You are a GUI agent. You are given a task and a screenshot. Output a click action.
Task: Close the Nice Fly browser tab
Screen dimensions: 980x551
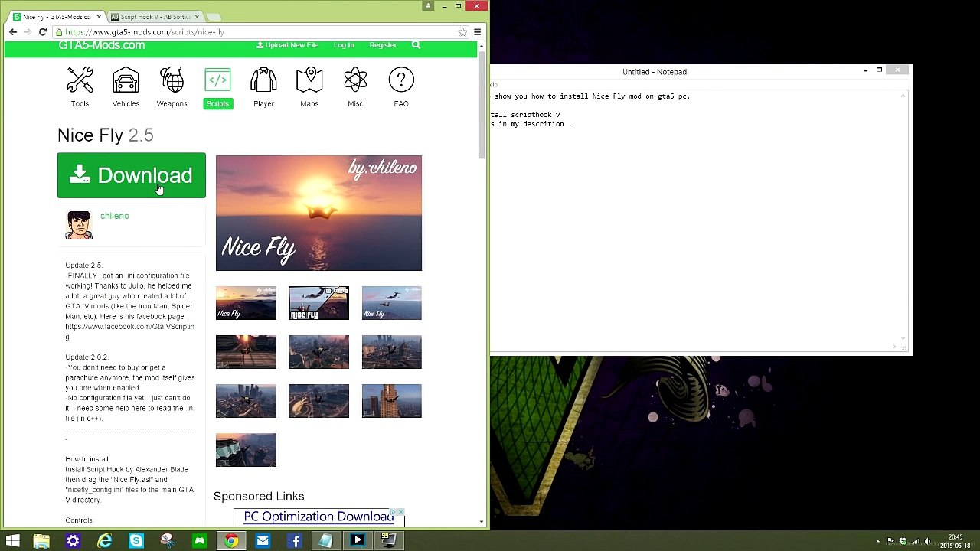point(99,17)
